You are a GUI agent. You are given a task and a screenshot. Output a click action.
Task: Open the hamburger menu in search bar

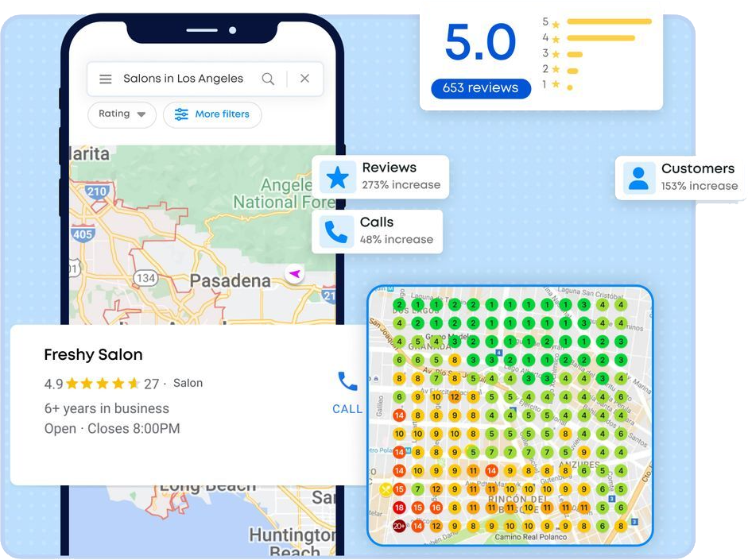(x=106, y=79)
